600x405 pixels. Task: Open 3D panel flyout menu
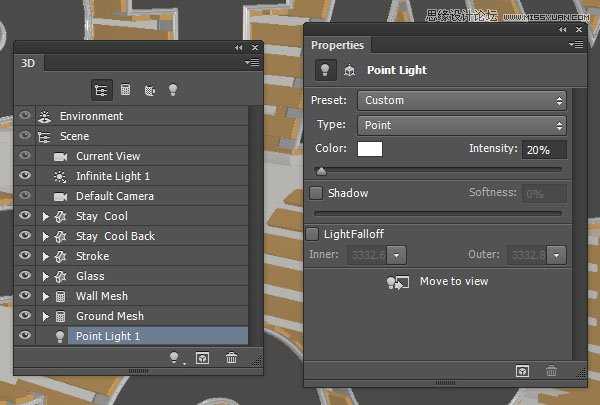tap(253, 63)
